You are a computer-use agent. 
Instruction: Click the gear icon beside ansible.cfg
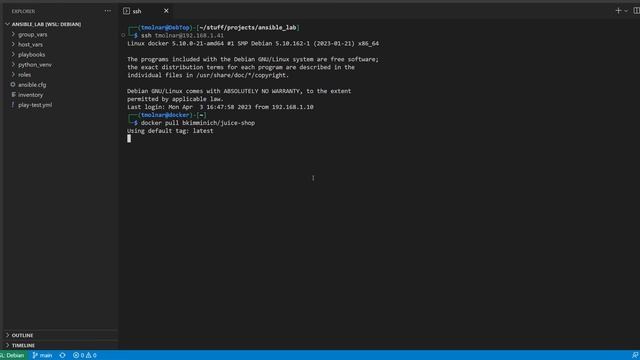(x=13, y=84)
